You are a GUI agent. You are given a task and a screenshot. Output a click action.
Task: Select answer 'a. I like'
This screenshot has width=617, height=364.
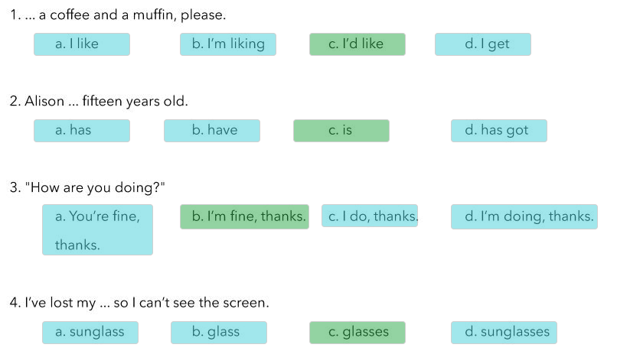82,44
